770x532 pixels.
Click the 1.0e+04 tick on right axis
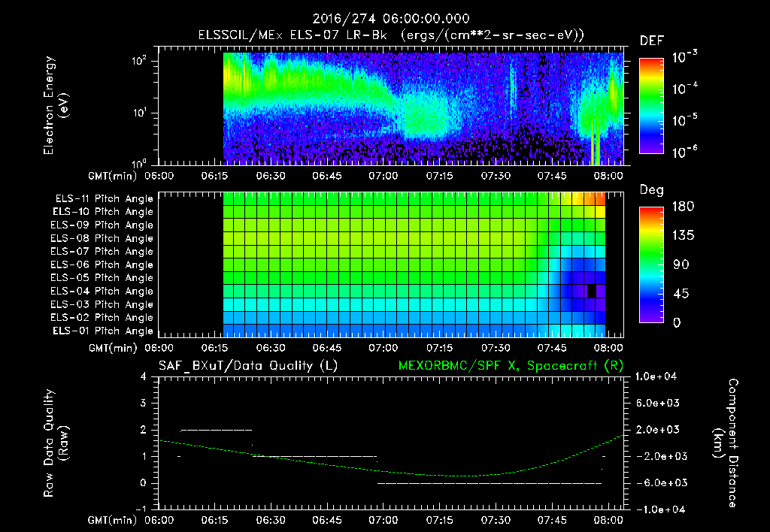pyautogui.click(x=656, y=376)
